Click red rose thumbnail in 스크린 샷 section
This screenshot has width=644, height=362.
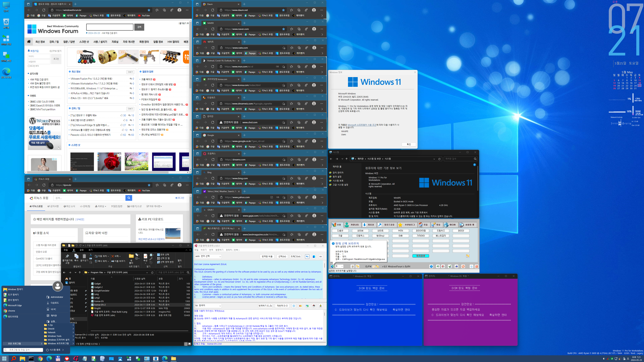(x=109, y=161)
